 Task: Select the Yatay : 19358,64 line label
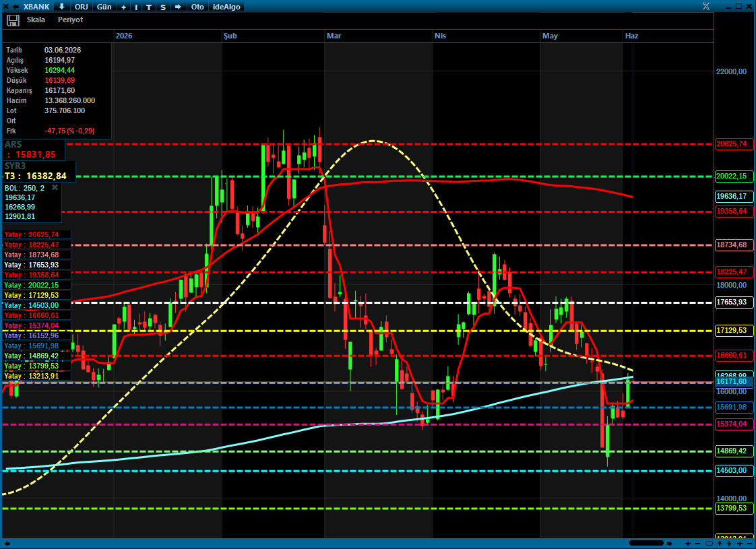pyautogui.click(x=37, y=276)
